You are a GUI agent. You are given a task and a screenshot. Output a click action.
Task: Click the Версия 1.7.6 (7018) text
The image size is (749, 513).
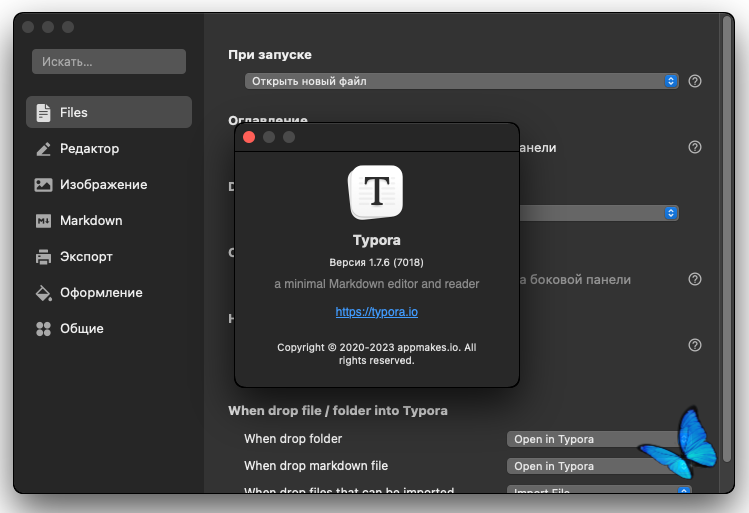[x=376, y=262]
